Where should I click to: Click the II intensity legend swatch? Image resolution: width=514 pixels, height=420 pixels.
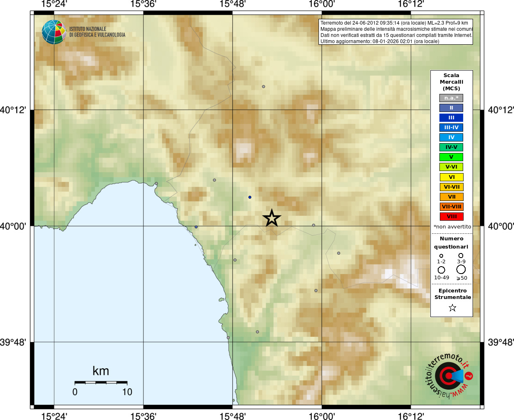pyautogui.click(x=451, y=108)
